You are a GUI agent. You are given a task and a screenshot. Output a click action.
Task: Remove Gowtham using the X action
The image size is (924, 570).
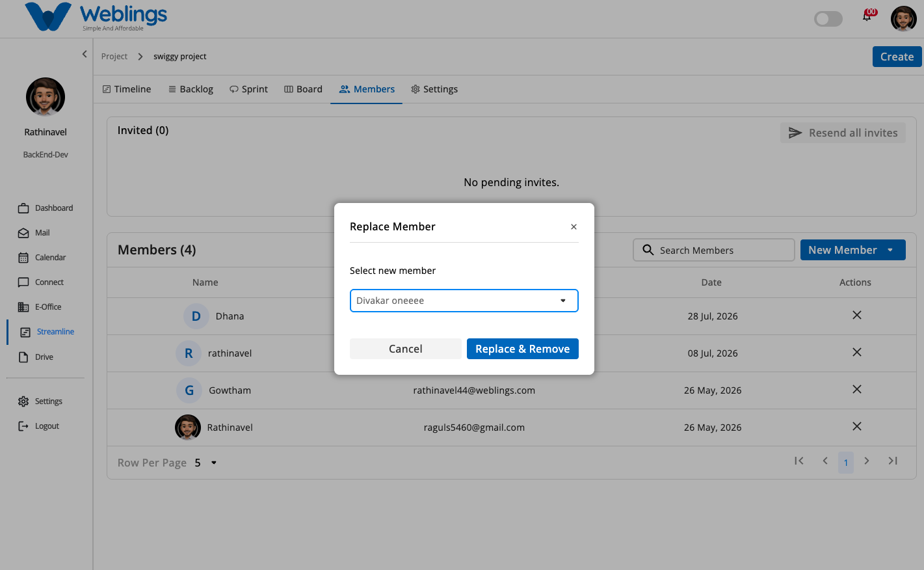click(x=857, y=389)
